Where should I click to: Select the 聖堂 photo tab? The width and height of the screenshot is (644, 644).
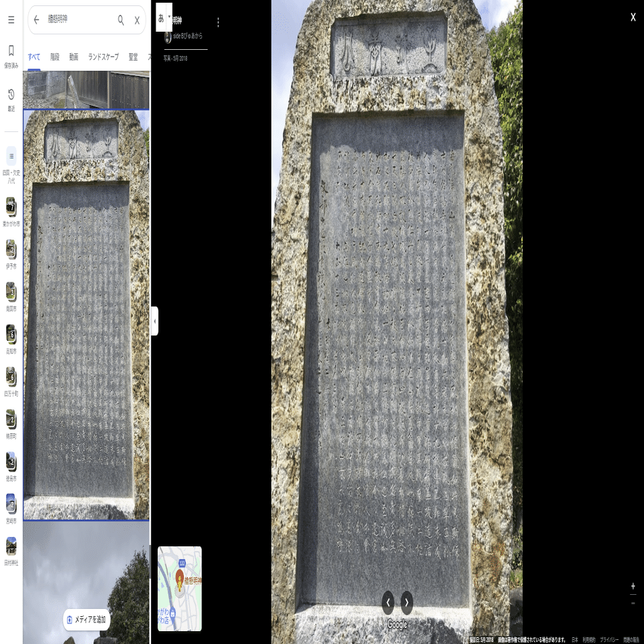pyautogui.click(x=133, y=57)
